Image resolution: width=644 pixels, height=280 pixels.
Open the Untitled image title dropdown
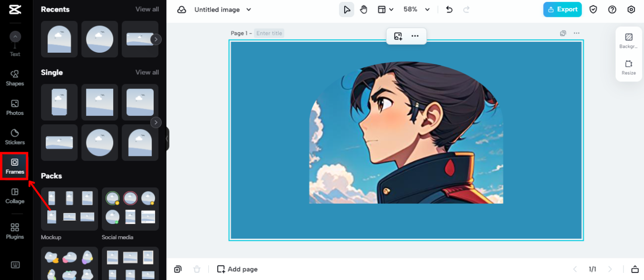[223, 10]
